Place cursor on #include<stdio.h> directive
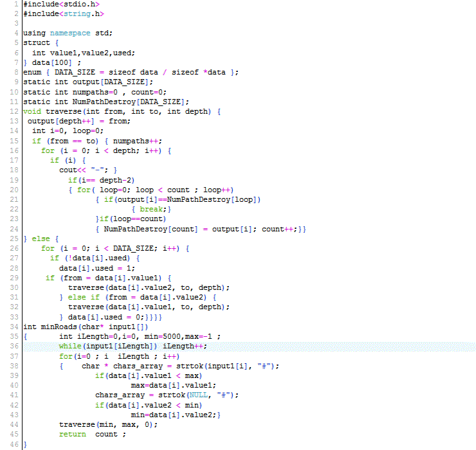 61,4
